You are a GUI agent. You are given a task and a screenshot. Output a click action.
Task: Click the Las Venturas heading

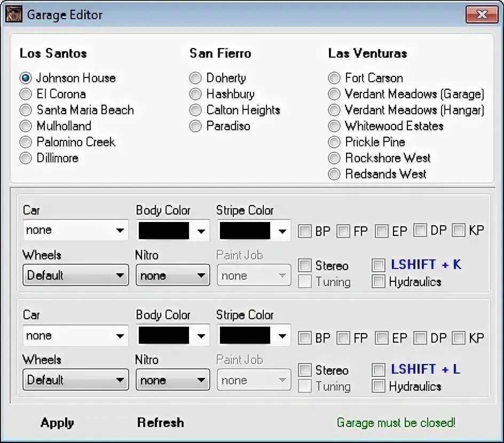(x=368, y=53)
